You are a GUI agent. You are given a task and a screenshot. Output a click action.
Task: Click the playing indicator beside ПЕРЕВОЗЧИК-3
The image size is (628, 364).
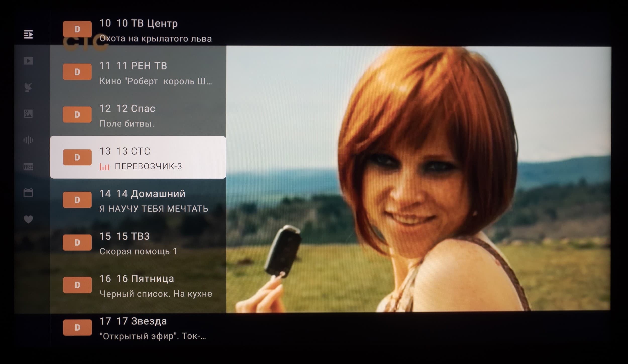pos(104,167)
